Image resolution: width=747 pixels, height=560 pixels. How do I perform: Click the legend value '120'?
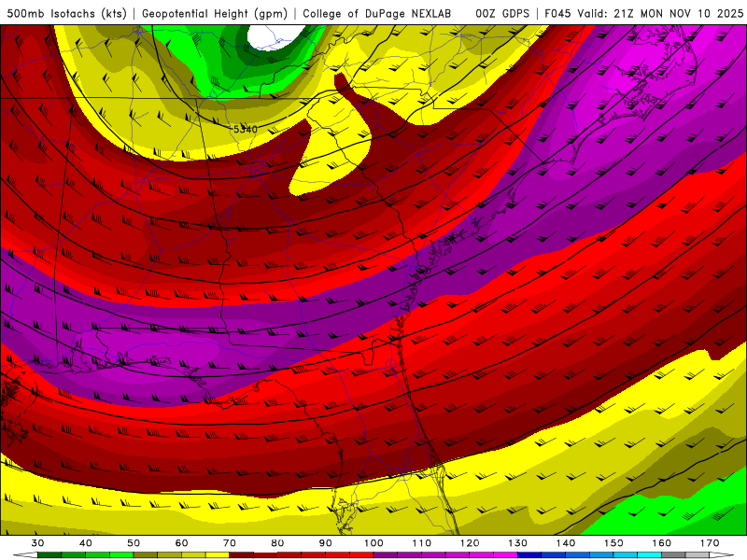pos(470,543)
